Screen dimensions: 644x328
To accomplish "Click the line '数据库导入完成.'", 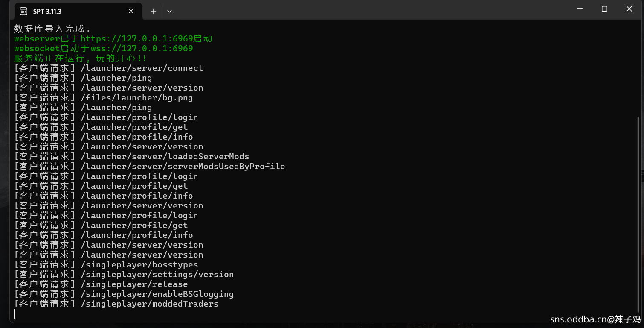I will (52, 29).
